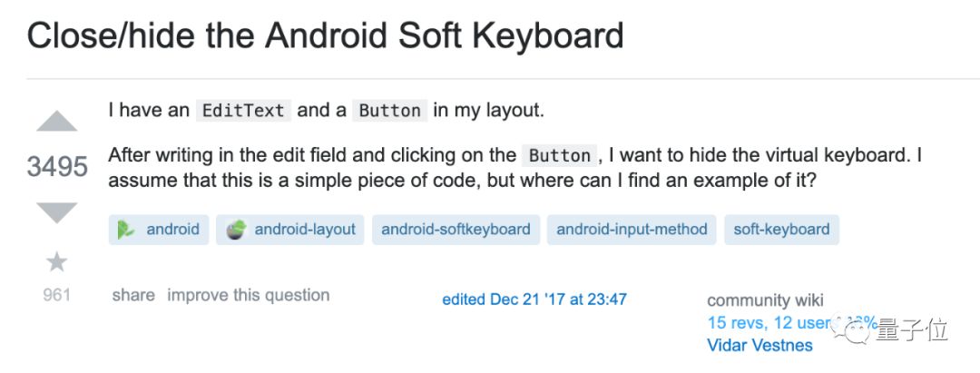Click the question title Close/hide the Android Soft Keyboard
This screenshot has width=980, height=373.
point(325,35)
